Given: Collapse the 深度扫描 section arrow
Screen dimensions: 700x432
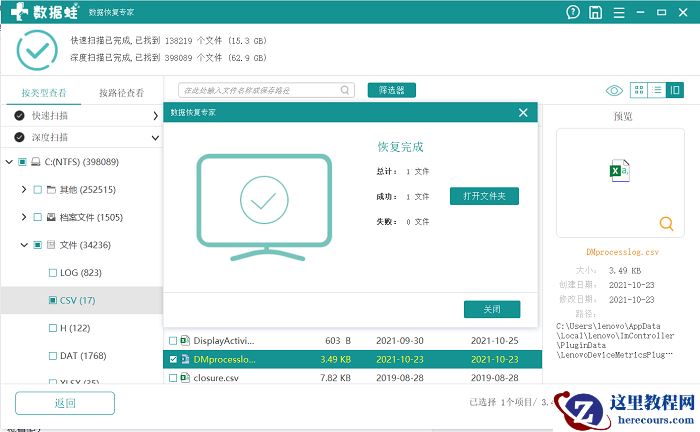Looking at the screenshot, I should tap(155, 137).
